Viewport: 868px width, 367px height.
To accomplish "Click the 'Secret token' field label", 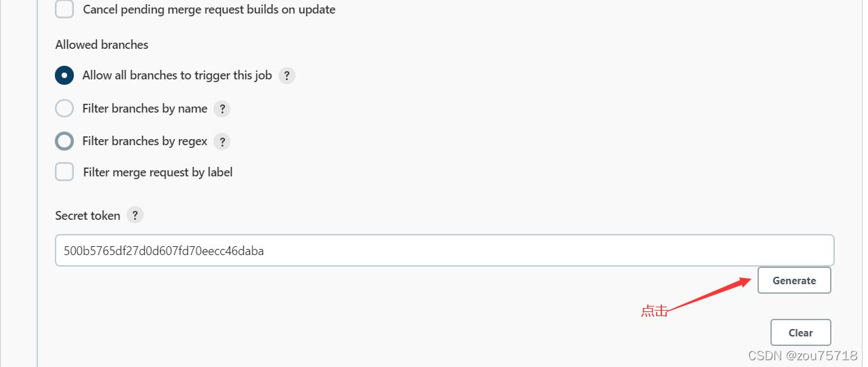I will [88, 215].
